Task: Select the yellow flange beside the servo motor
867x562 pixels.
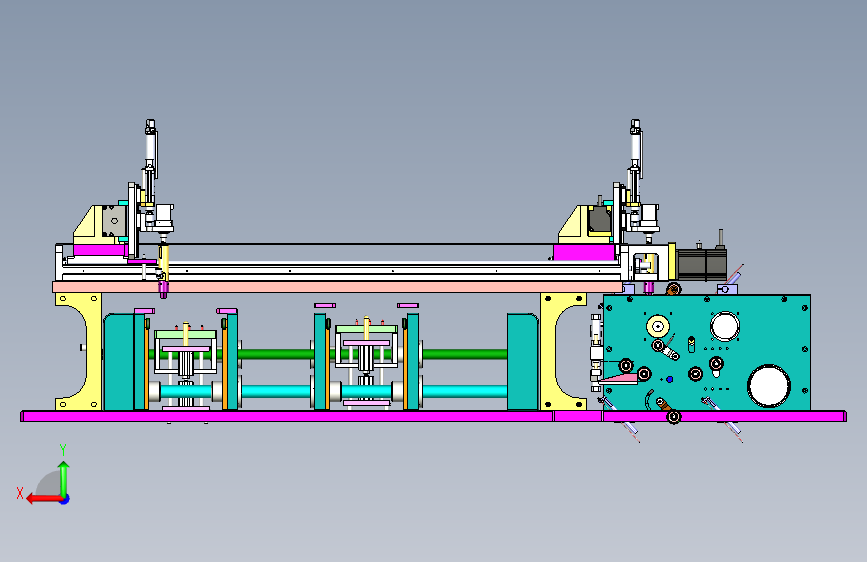Action: [672, 261]
